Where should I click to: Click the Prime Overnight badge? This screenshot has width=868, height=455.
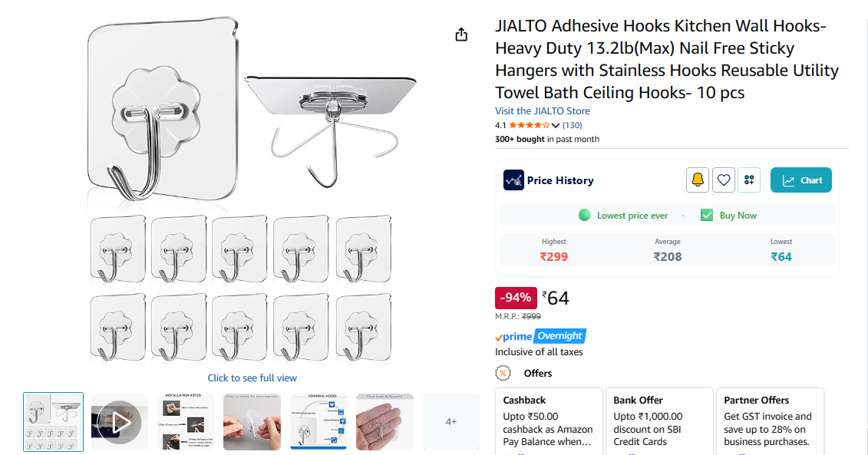point(540,336)
